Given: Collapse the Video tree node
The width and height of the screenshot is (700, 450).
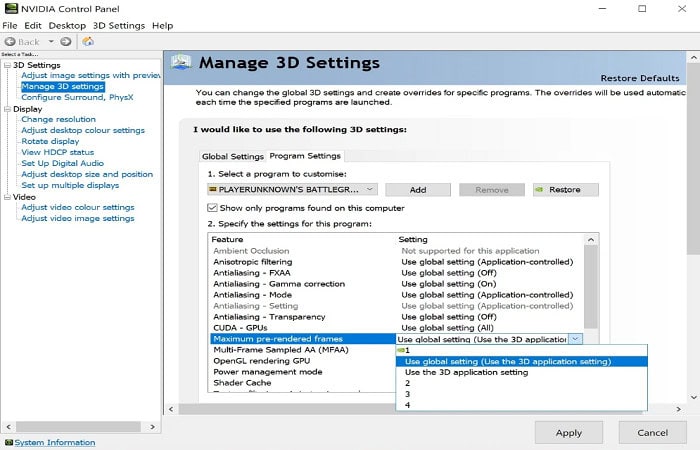Looking at the screenshot, I should [7, 197].
